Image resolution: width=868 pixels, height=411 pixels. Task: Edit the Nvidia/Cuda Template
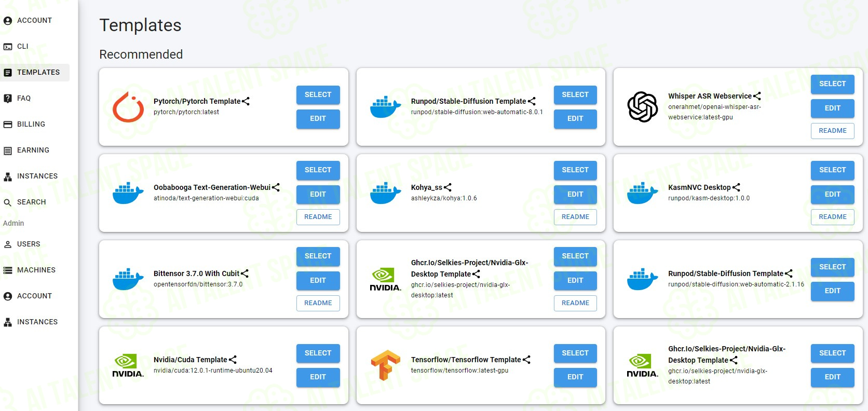(318, 377)
